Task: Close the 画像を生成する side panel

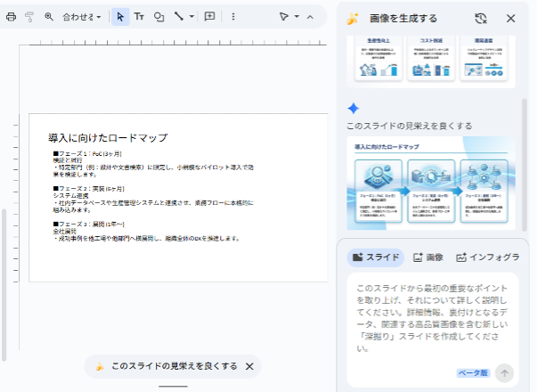Action: (x=510, y=18)
